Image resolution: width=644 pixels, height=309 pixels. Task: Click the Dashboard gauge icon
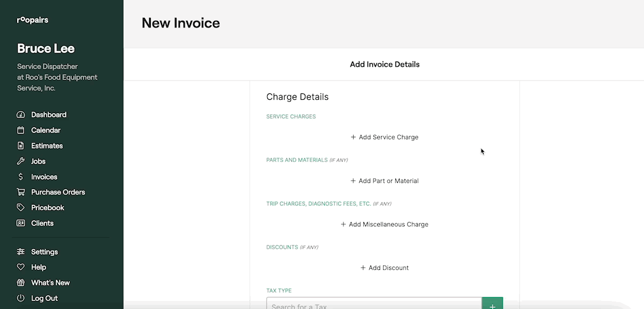21,115
